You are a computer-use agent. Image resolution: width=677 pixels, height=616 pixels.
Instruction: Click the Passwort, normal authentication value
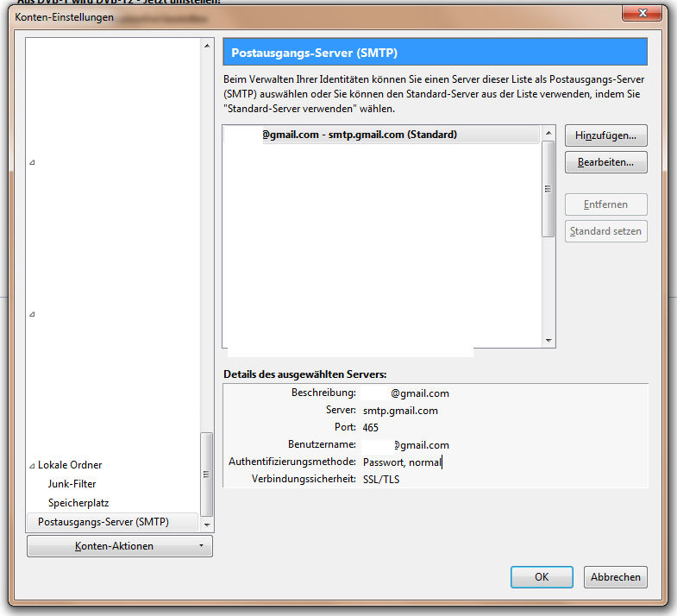pyautogui.click(x=402, y=462)
